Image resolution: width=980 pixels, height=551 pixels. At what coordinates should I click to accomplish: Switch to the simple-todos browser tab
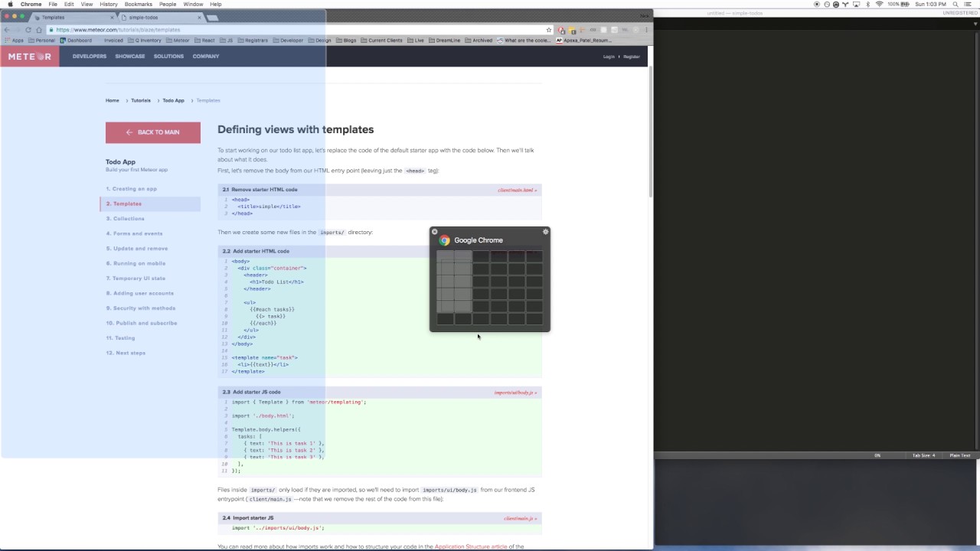159,17
